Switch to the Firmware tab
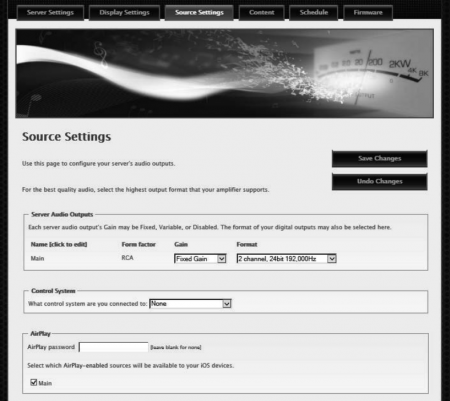This screenshot has height=401, width=450. coord(368,13)
